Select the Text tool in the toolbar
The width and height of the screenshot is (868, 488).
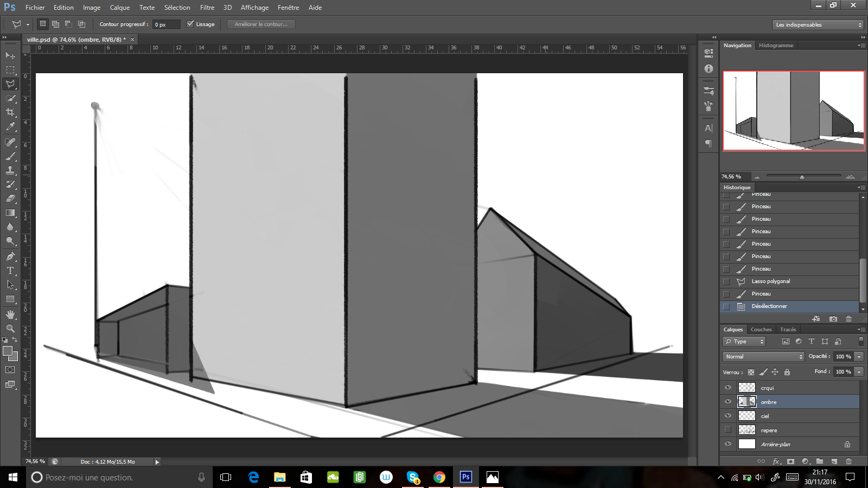pyautogui.click(x=10, y=270)
